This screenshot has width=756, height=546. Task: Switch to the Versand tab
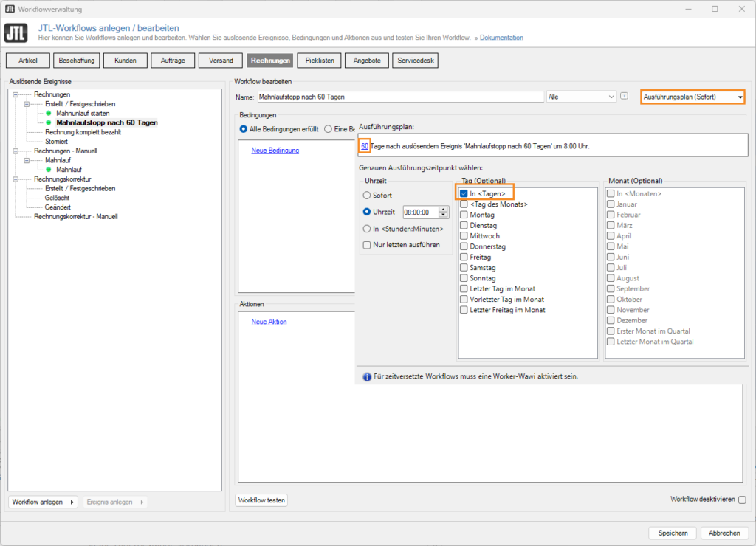tap(220, 60)
